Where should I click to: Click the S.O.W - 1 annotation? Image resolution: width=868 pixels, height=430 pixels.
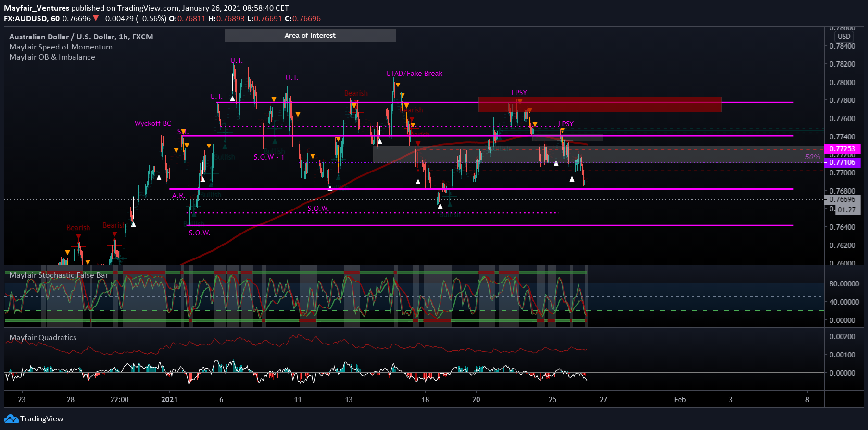coord(269,157)
